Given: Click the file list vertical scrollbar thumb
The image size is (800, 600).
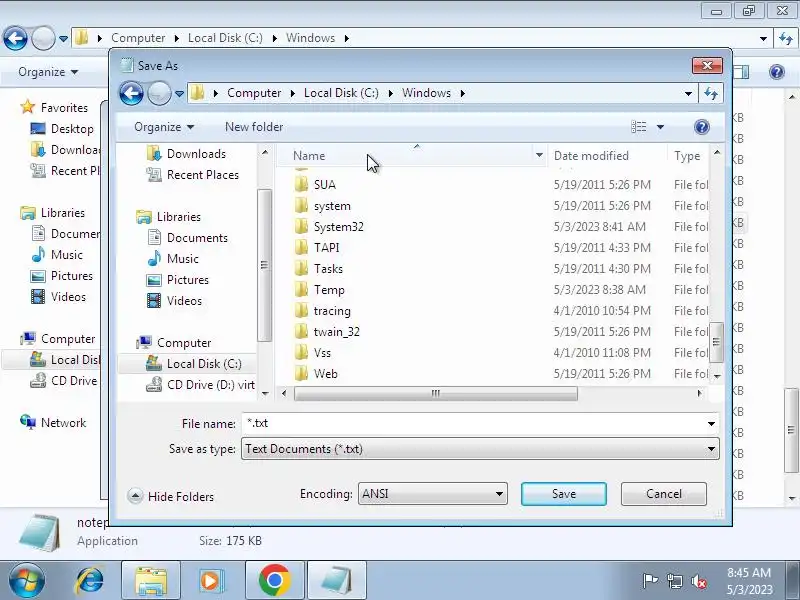Looking at the screenshot, I should [716, 341].
